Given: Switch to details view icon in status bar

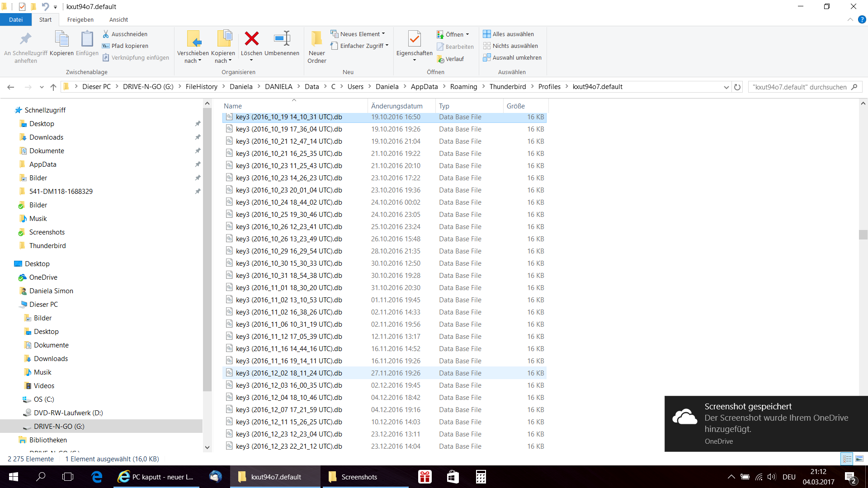Looking at the screenshot, I should pyautogui.click(x=847, y=459).
